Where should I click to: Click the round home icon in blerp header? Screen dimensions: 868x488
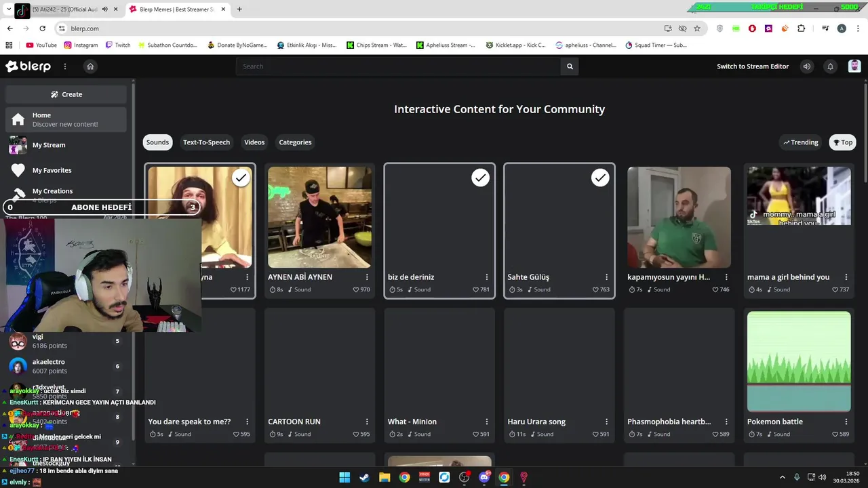pos(90,66)
